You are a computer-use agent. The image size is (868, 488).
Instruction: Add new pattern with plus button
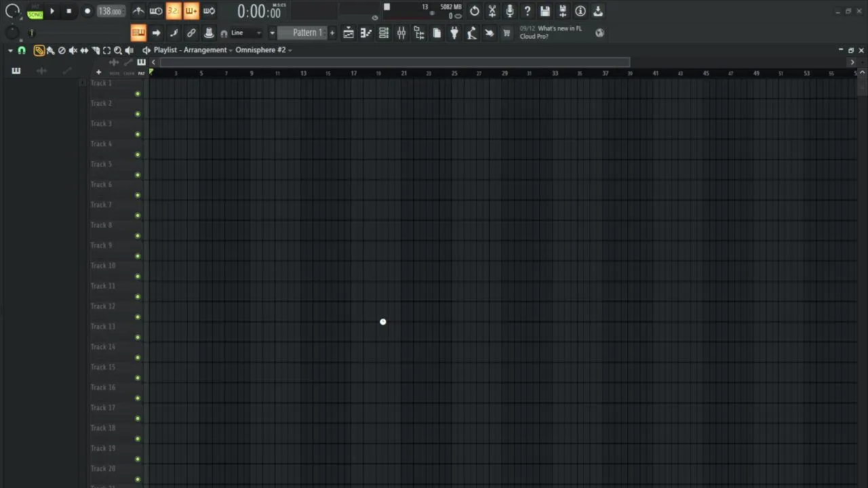pyautogui.click(x=332, y=33)
